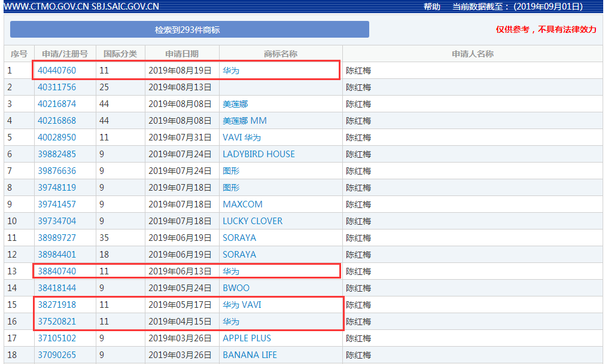This screenshot has height=364, width=605.
Task: Click applicant 陈红梅 in the BANANA LIFE row
Action: coord(358,355)
